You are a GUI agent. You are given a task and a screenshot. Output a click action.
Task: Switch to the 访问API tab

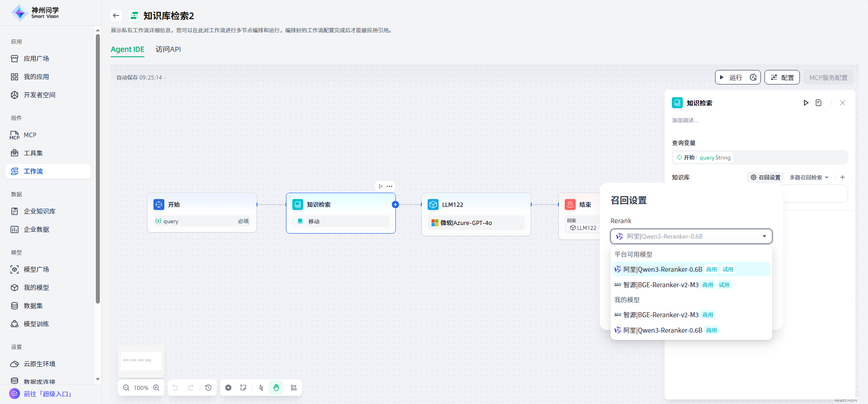[x=168, y=49]
